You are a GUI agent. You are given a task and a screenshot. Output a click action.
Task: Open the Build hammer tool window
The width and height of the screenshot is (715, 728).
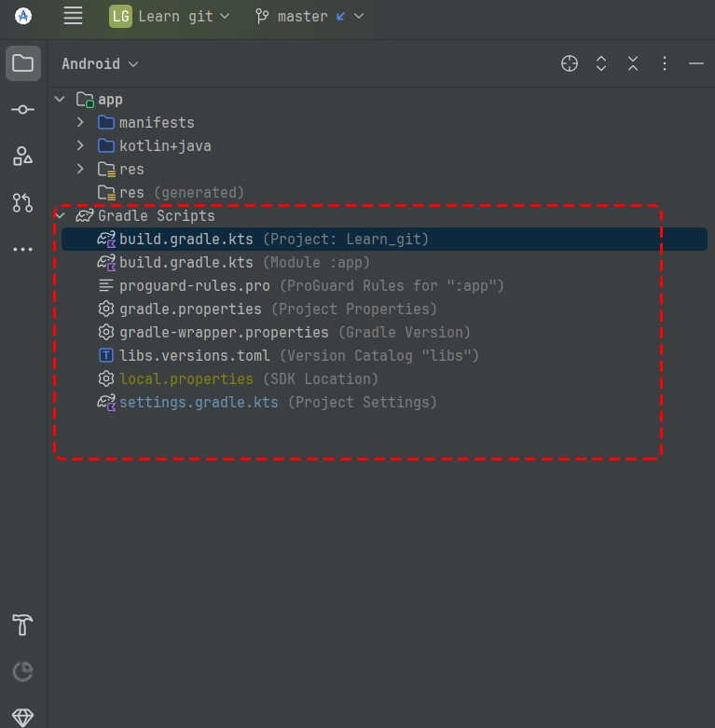tap(23, 625)
